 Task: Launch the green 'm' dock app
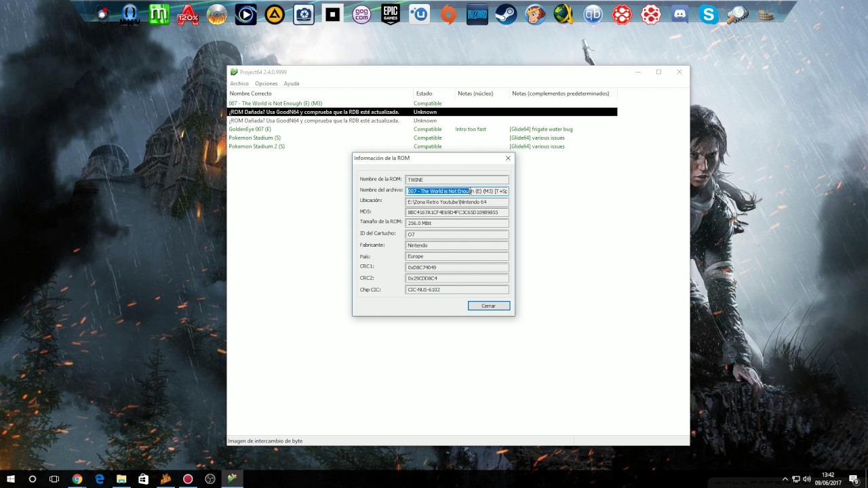[159, 14]
